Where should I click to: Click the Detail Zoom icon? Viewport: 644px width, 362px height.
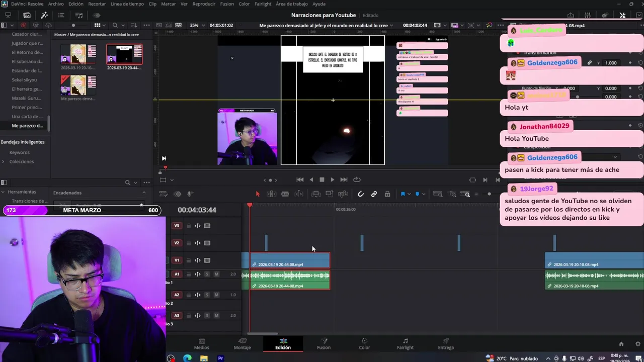coord(452,194)
